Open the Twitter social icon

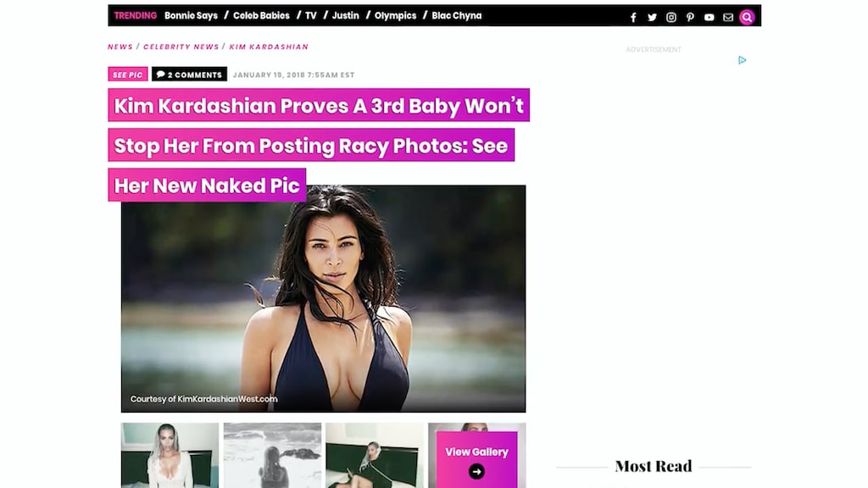point(652,17)
